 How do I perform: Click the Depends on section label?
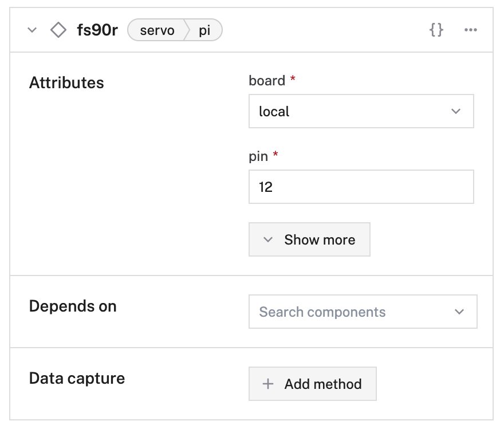pyautogui.click(x=73, y=306)
